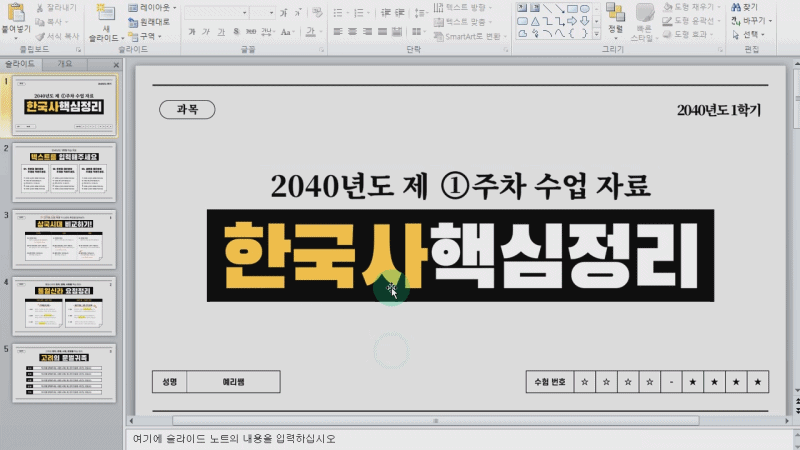The width and height of the screenshot is (800, 450).
Task: Open the 선택 select dropdown
Action: pos(748,35)
